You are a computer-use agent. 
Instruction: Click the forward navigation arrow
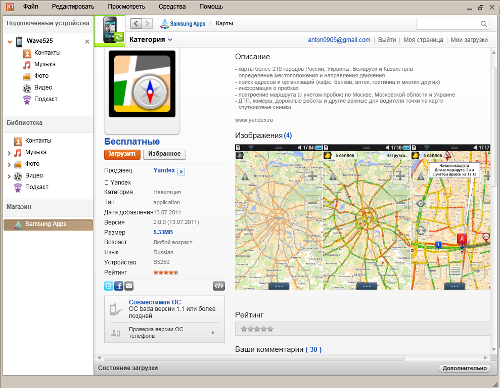coord(147,23)
